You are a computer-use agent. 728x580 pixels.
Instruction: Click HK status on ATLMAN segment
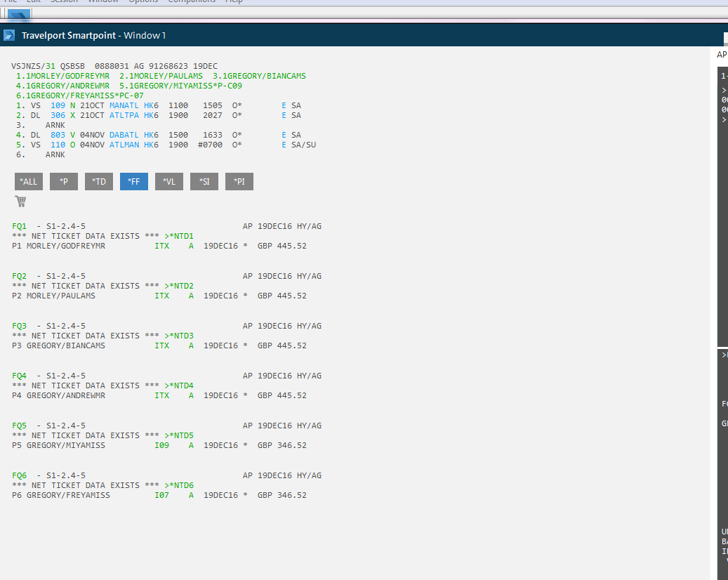(149, 145)
